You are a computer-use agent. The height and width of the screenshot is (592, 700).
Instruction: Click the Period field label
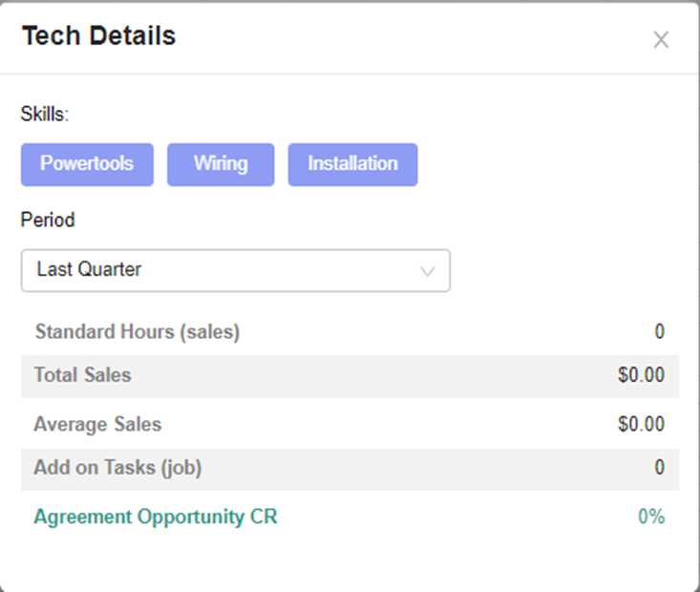click(48, 220)
